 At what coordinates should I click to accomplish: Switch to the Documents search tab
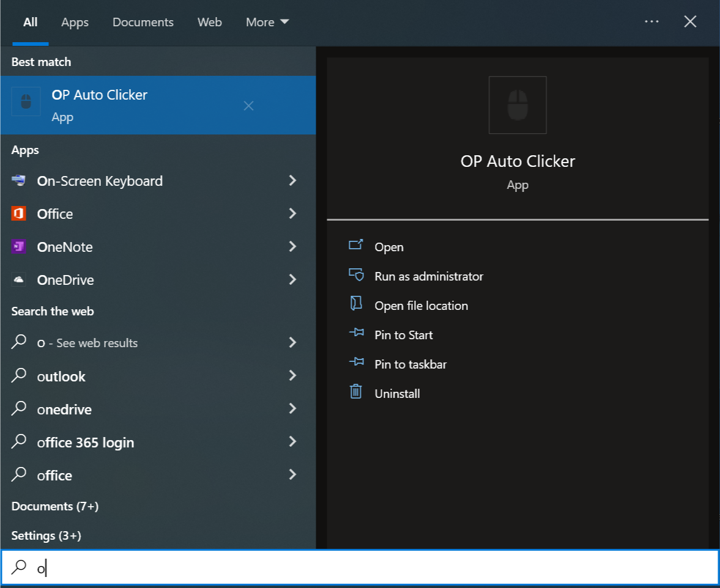143,22
